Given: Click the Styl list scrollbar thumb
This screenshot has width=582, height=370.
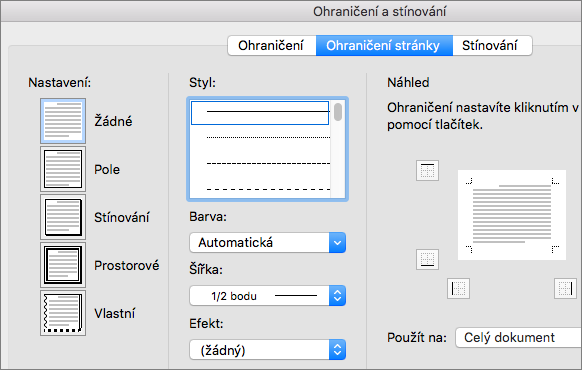Looking at the screenshot, I should 338,112.
